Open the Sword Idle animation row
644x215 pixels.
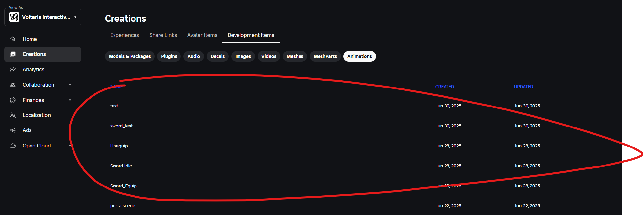356,166
